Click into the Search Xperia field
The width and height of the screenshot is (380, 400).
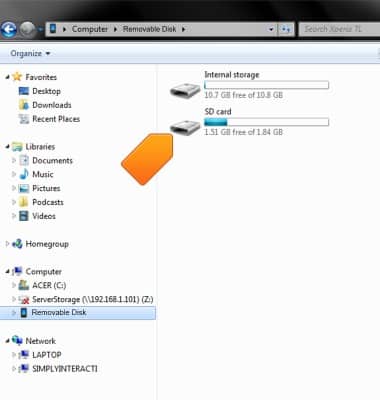coord(339,29)
